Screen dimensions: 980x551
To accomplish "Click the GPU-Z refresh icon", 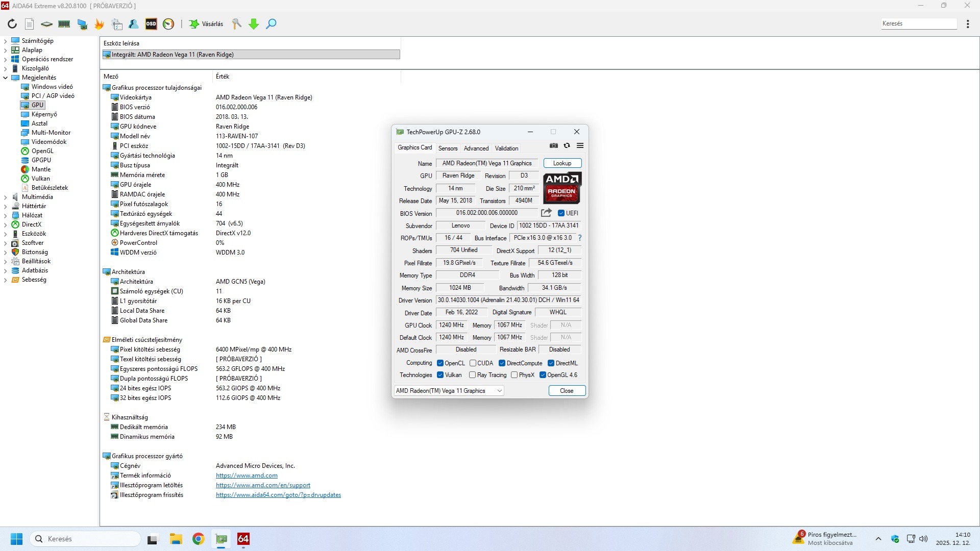I will (567, 146).
